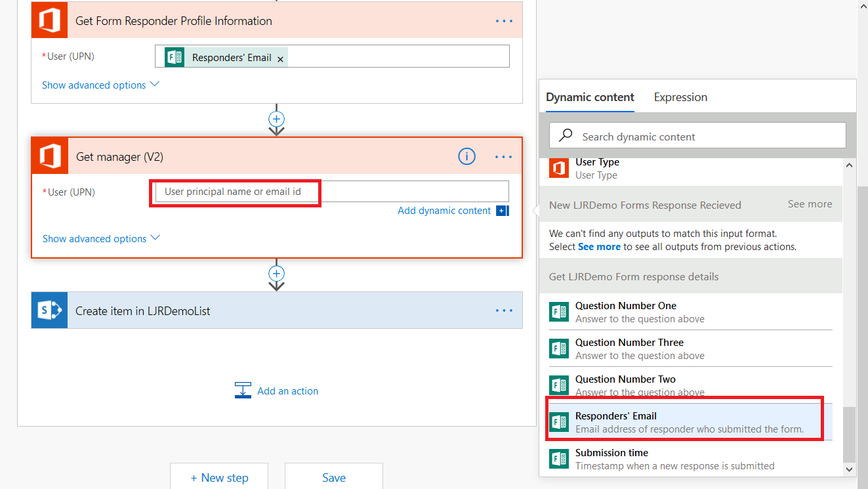
Task: Click the Office 365 icon on Get manager (V2)
Action: point(50,157)
